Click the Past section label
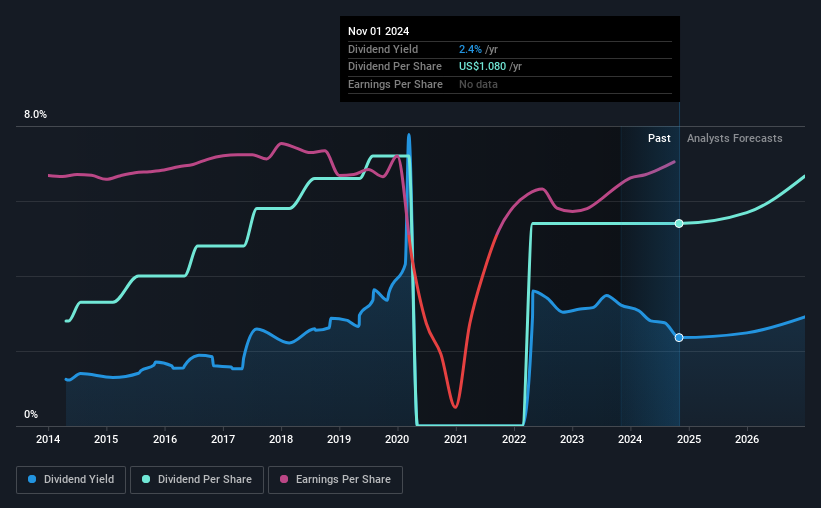Viewport: 821px width, 508px height. 659,138
